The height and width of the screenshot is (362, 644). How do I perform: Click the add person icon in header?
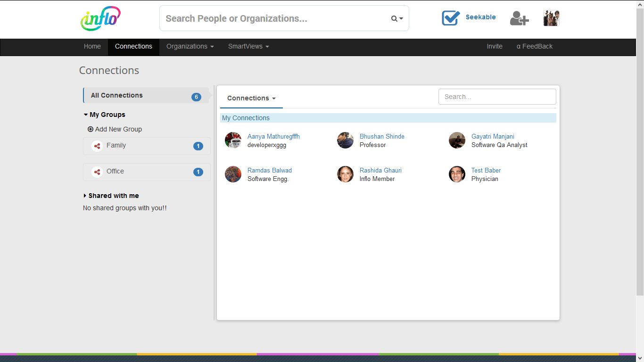click(519, 18)
